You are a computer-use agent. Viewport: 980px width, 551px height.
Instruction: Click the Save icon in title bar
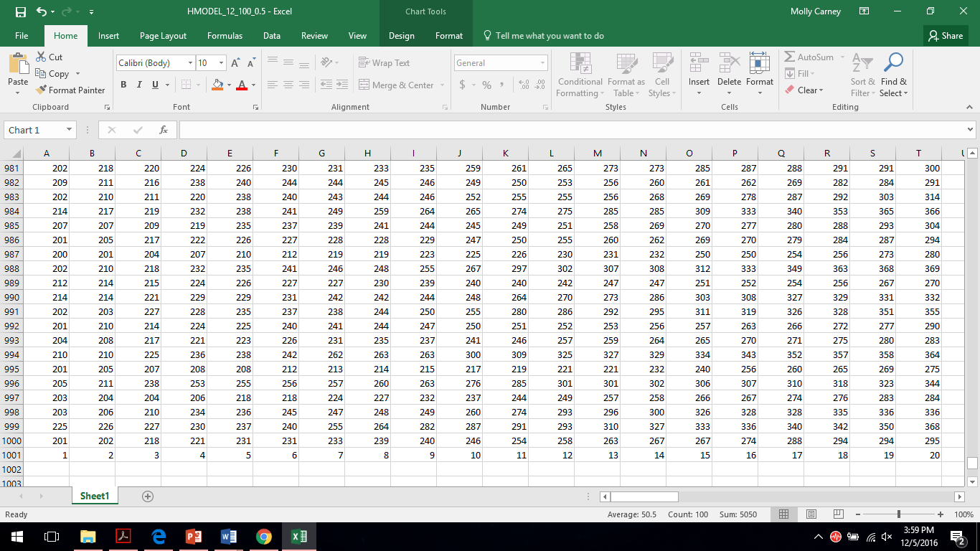pyautogui.click(x=20, y=11)
